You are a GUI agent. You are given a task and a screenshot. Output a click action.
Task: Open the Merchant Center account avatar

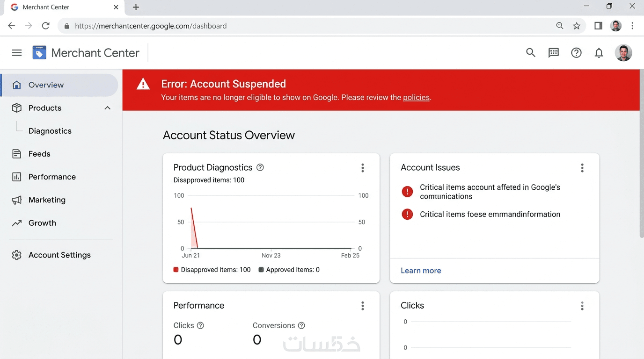click(x=623, y=53)
